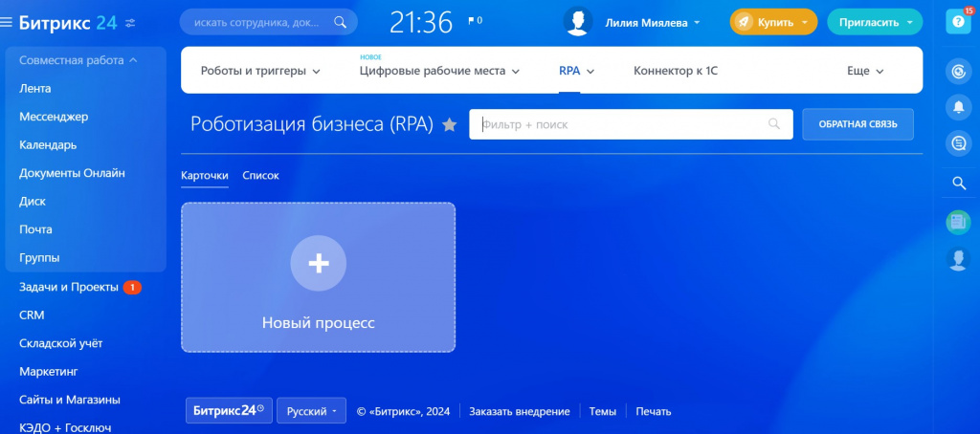Open Купить button dropdown arrow
This screenshot has height=434, width=980.
click(x=806, y=23)
